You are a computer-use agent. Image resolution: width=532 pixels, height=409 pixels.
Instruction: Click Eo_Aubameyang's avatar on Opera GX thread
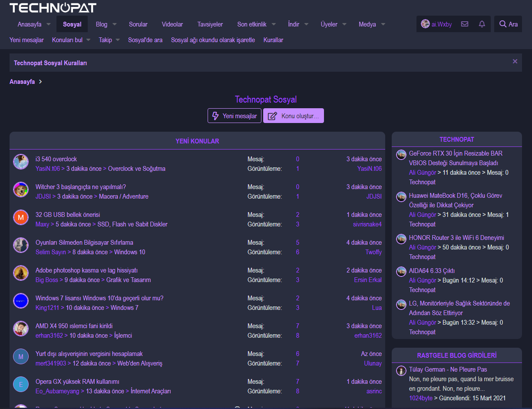[21, 384]
